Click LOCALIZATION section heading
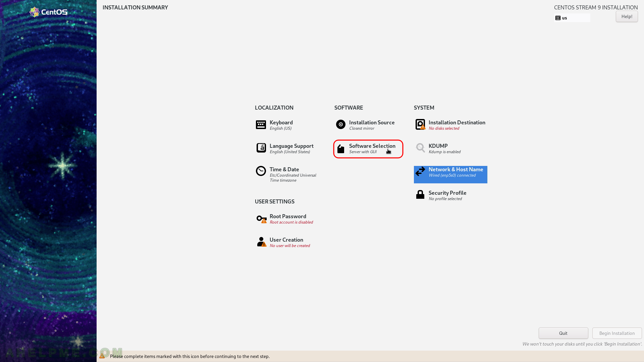 [x=274, y=108]
